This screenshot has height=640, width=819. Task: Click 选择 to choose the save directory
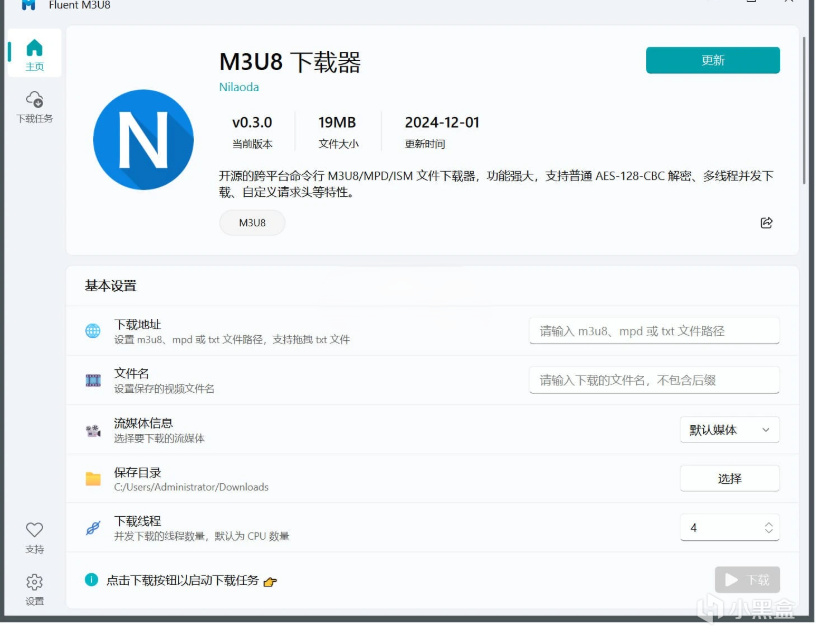coord(729,479)
